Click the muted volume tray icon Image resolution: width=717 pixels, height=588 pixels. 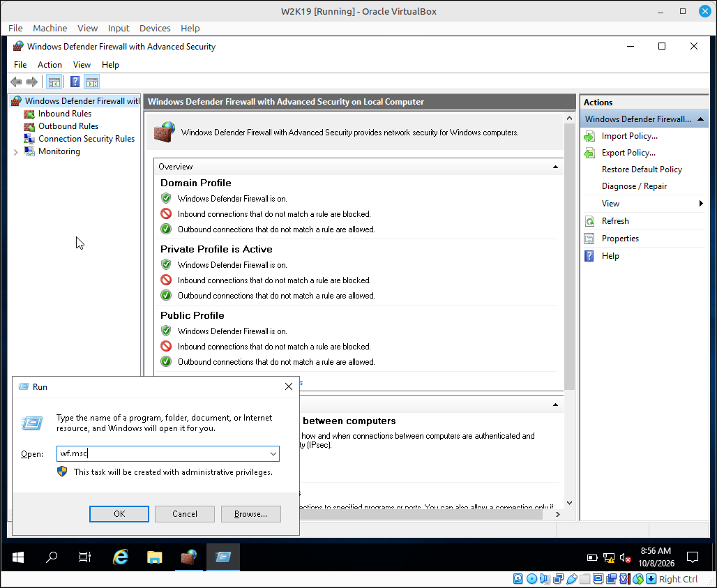point(625,558)
